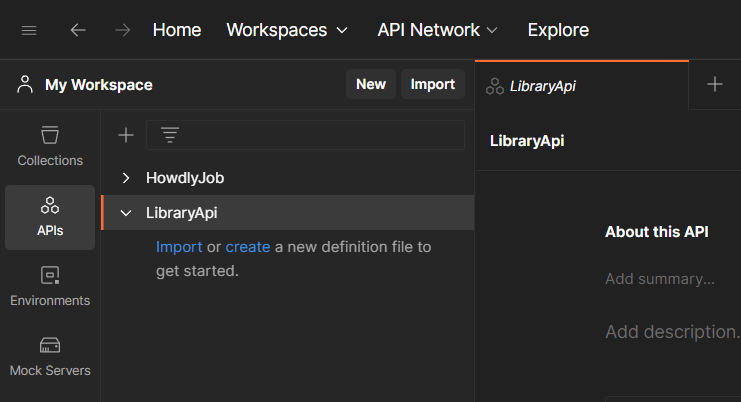Open the APIs sidebar section
741x402 pixels.
(50, 217)
